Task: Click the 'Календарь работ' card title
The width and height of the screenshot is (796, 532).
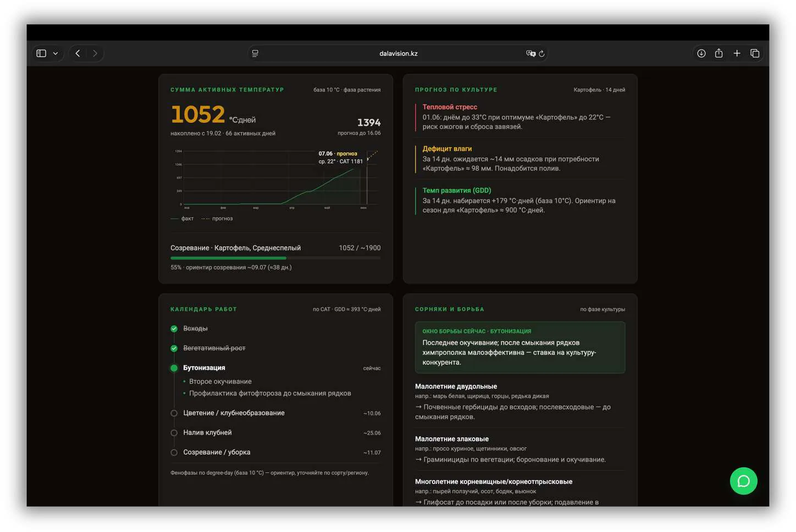Action: pos(203,309)
